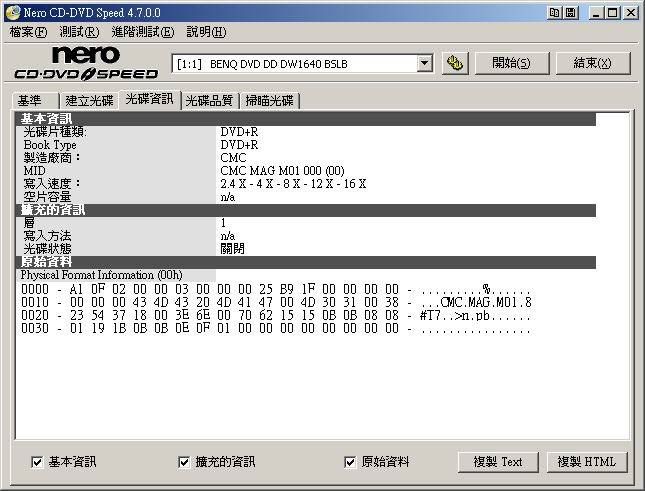Viewport: 645px width, 491px height.
Task: Open the drive selection dropdown arrow
Action: tap(425, 64)
